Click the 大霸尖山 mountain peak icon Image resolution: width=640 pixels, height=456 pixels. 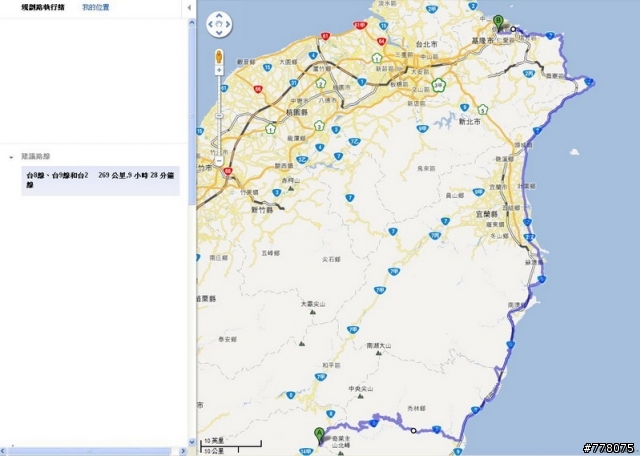tap(313, 311)
